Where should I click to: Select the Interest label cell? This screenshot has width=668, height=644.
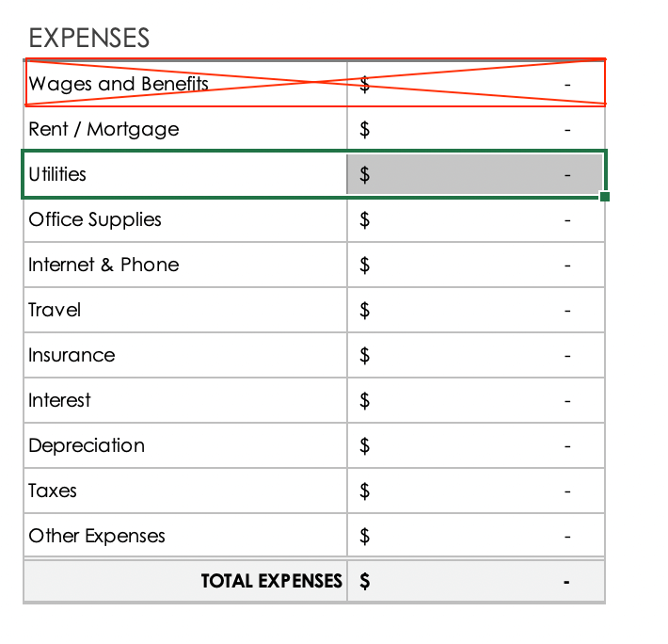tap(185, 400)
